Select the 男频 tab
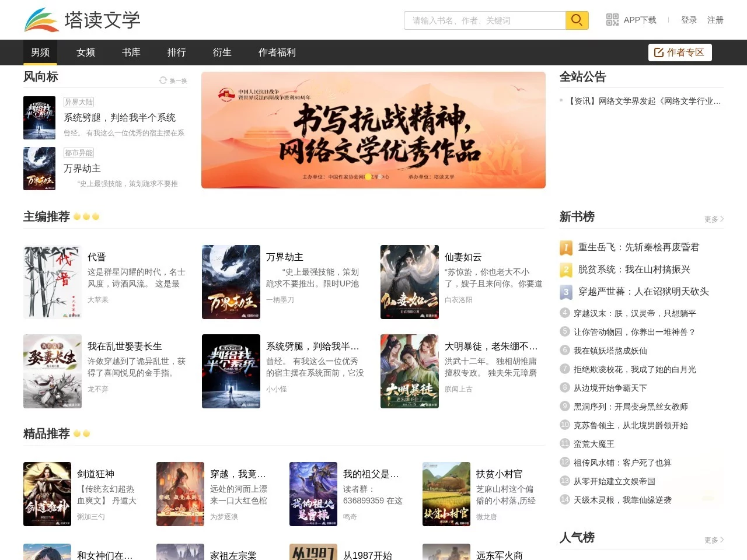 (x=40, y=52)
